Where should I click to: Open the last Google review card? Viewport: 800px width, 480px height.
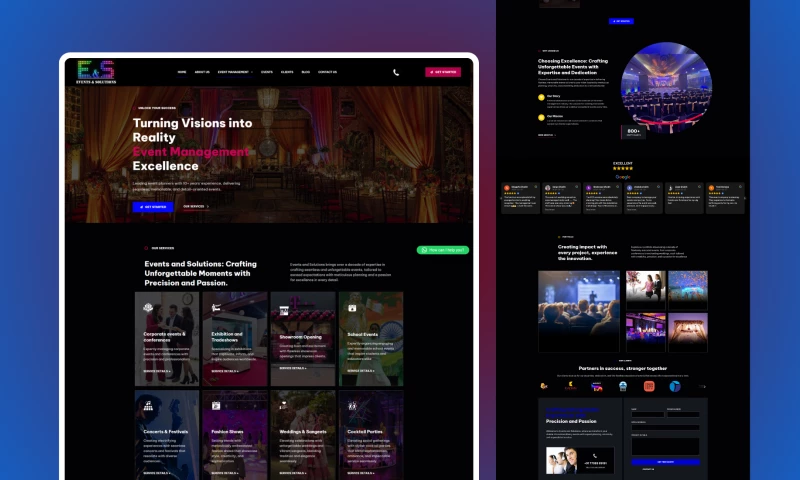pyautogui.click(x=725, y=198)
